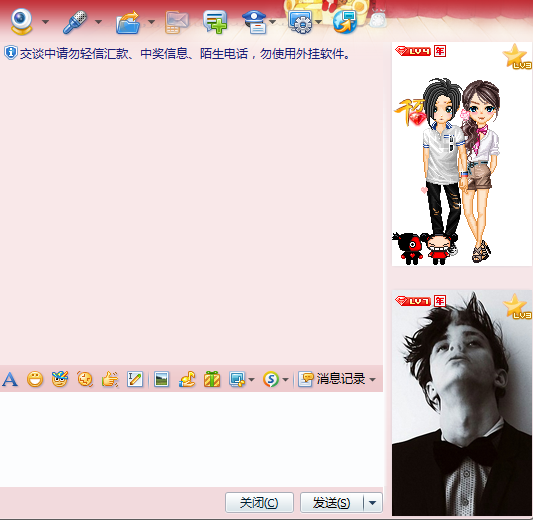Open font settings with the A icon
533x520 pixels.
(10, 379)
